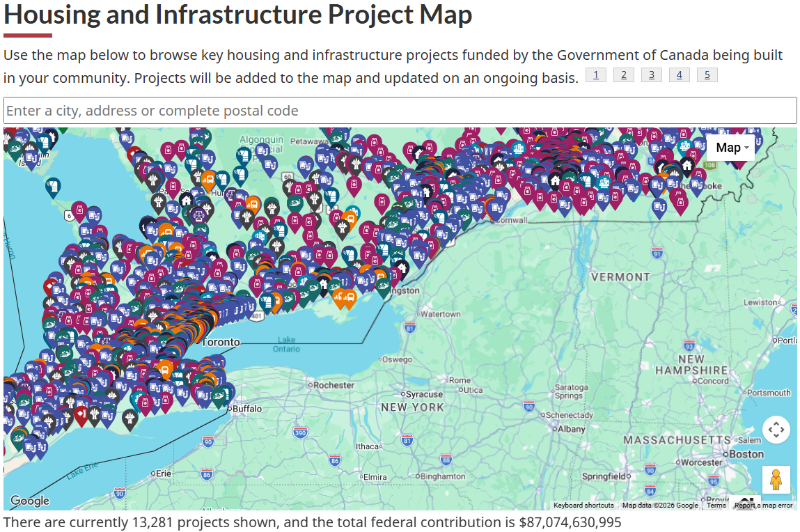Image resolution: width=800 pixels, height=532 pixels.
Task: Click the red maple leaf marker above Lake Erie
Action: 81,415
